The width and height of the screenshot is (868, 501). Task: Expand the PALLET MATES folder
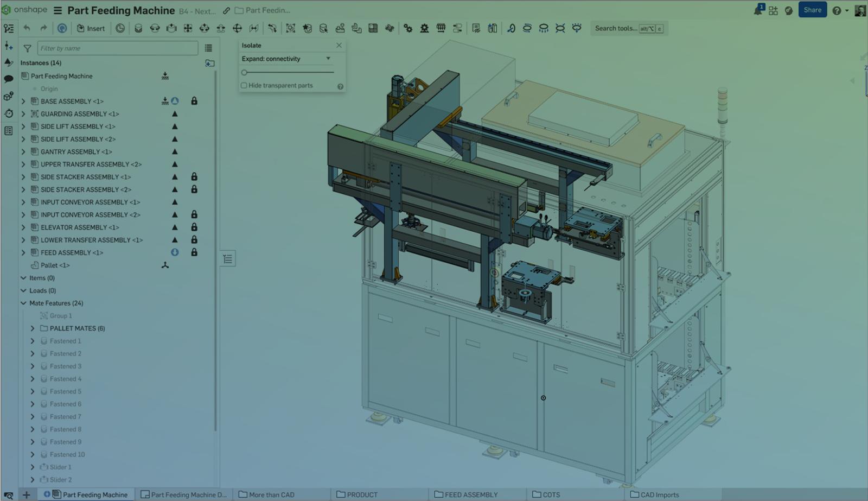pyautogui.click(x=33, y=328)
